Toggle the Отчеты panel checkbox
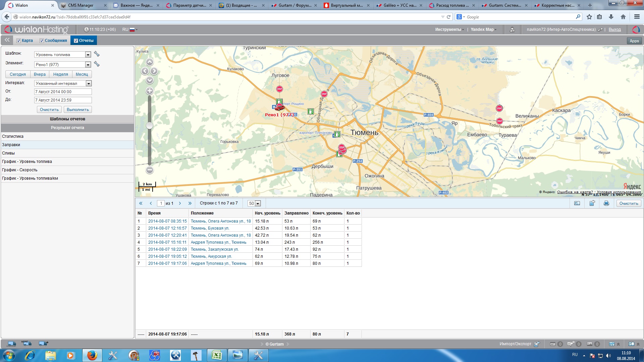644x362 pixels. [x=76, y=41]
